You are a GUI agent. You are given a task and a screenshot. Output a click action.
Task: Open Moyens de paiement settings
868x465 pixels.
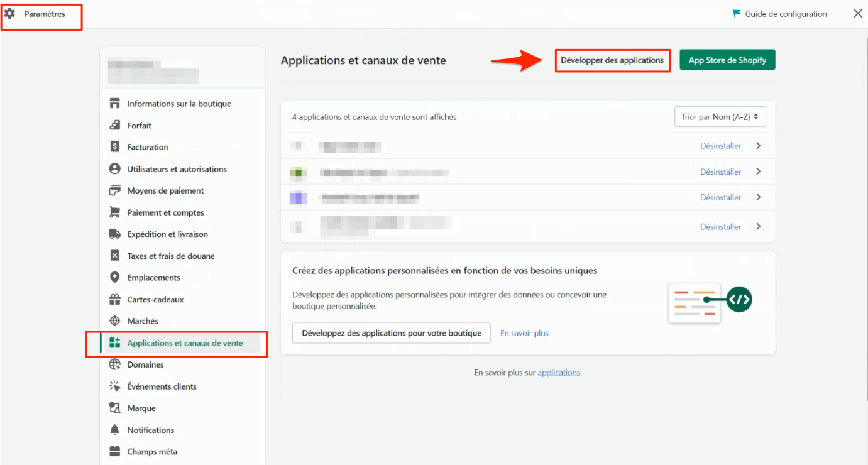pos(165,190)
